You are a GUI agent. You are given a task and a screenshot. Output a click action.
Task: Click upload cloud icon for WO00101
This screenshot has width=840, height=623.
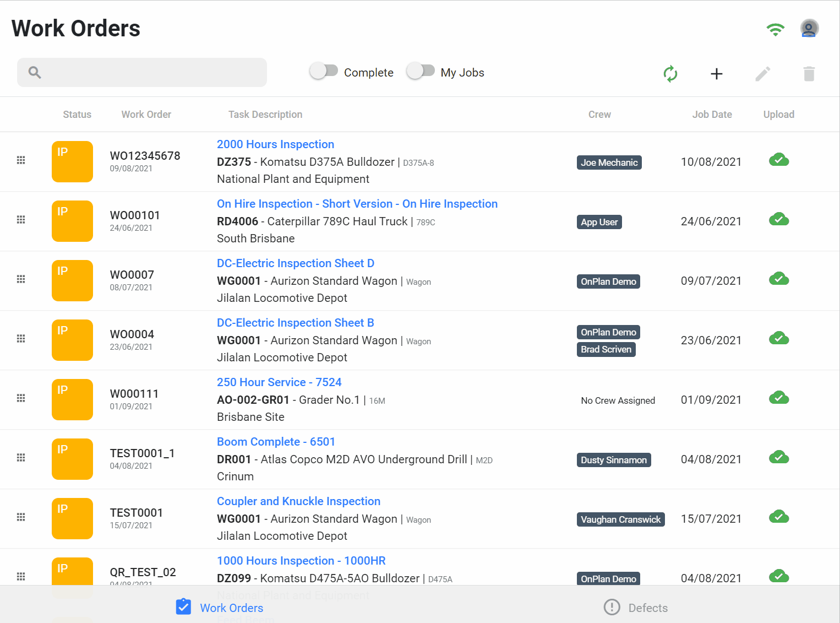[x=779, y=219]
